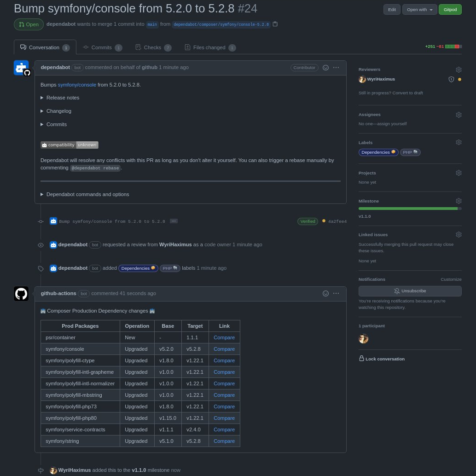Click the Verified signature badge
The width and height of the screenshot is (476, 476).
(308, 221)
